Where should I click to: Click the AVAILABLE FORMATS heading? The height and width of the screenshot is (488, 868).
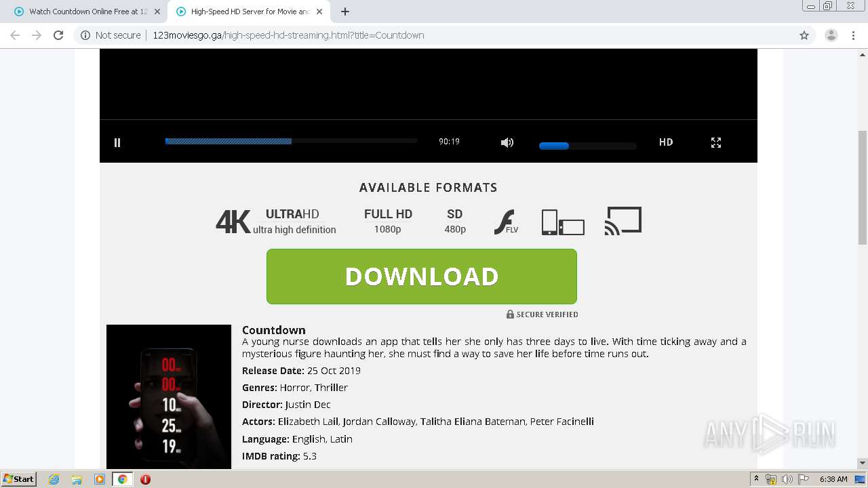[x=429, y=188]
